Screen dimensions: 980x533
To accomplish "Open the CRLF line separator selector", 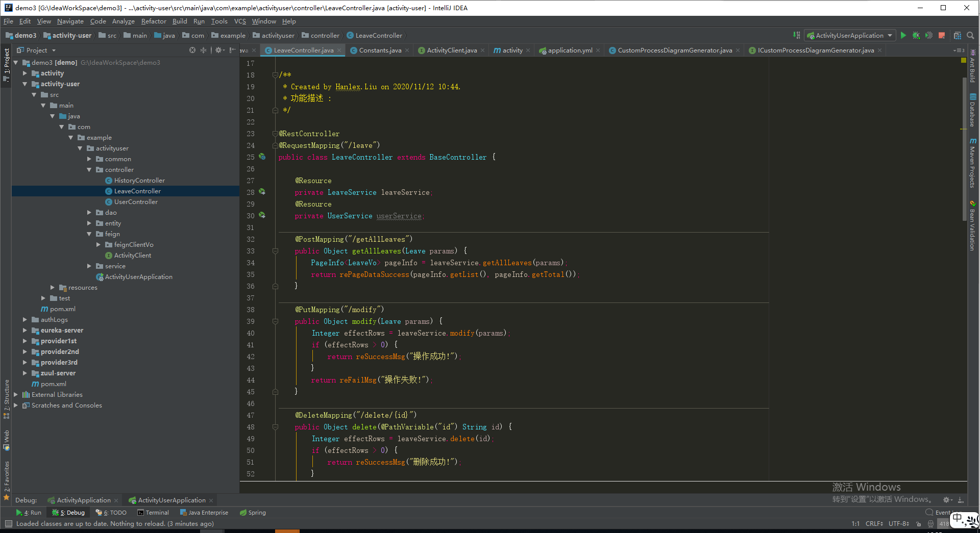I will (x=874, y=524).
